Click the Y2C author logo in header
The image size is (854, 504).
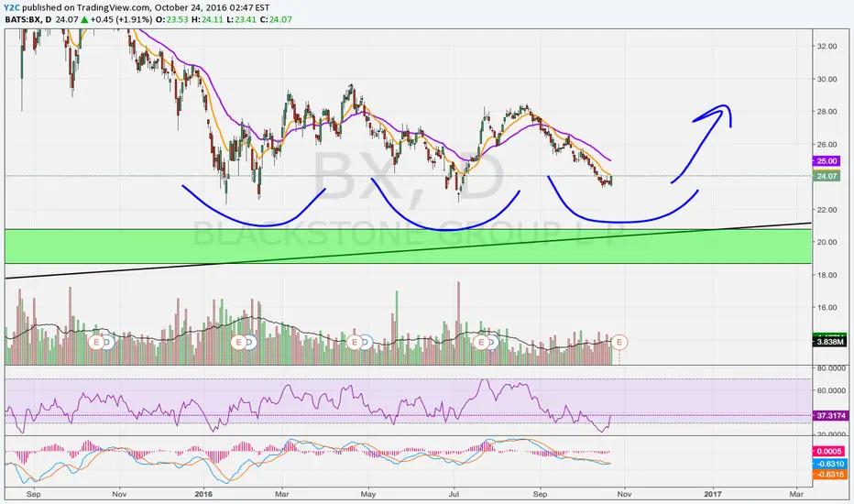tap(13, 7)
